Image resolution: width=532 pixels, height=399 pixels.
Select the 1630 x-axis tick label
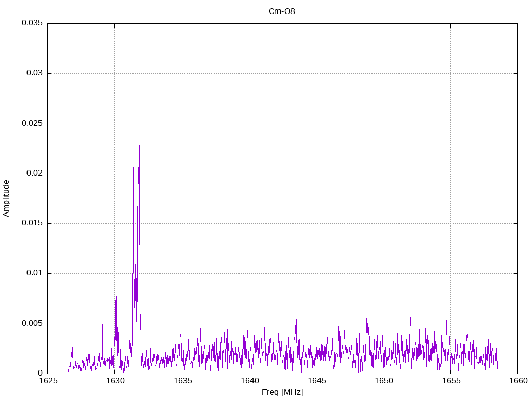tap(115, 381)
